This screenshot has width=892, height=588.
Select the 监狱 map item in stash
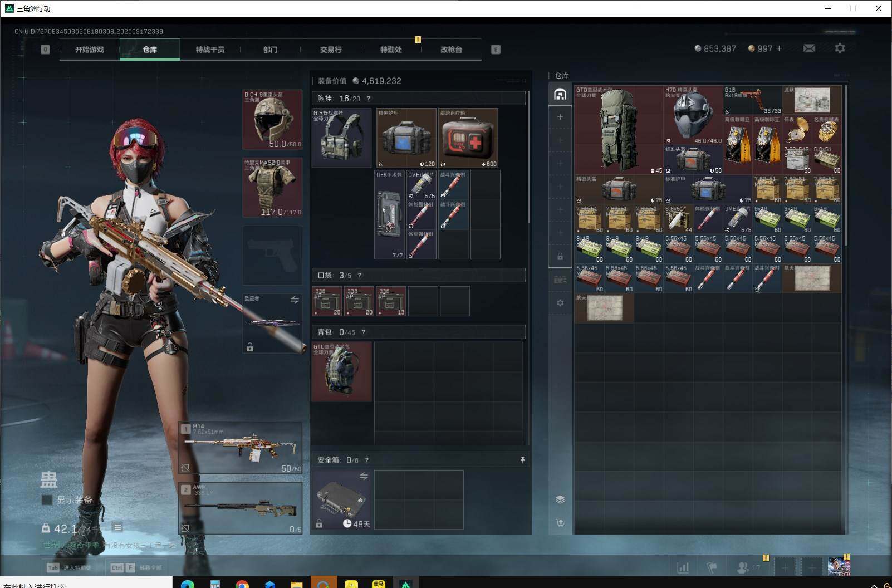pyautogui.click(x=812, y=100)
